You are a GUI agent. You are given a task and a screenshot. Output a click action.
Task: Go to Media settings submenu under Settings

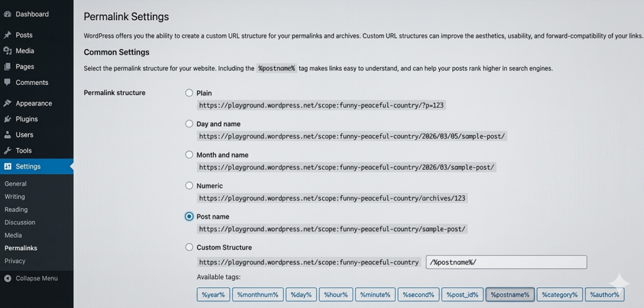click(13, 235)
